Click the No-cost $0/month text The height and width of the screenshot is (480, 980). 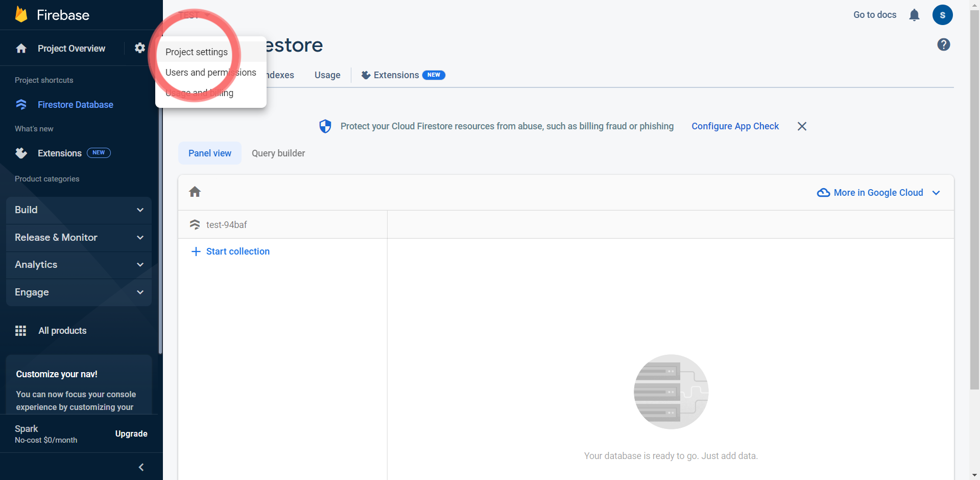tap(46, 440)
